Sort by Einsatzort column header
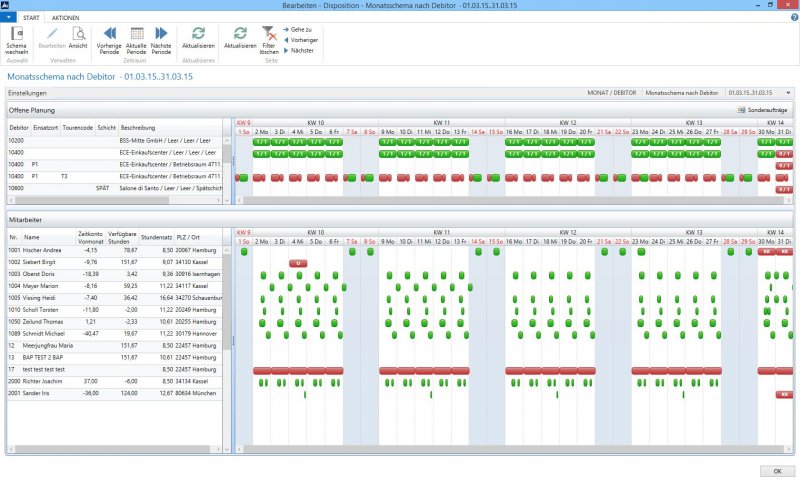The width and height of the screenshot is (800, 480). tap(45, 128)
